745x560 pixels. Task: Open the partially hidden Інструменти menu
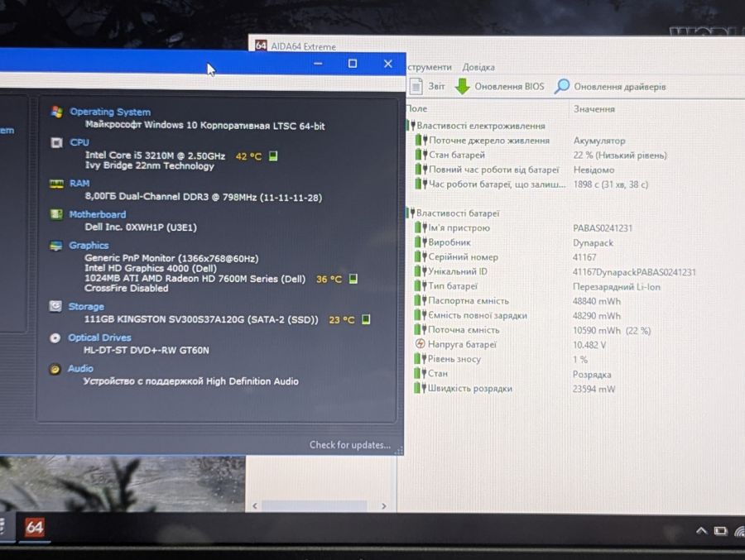pos(429,67)
